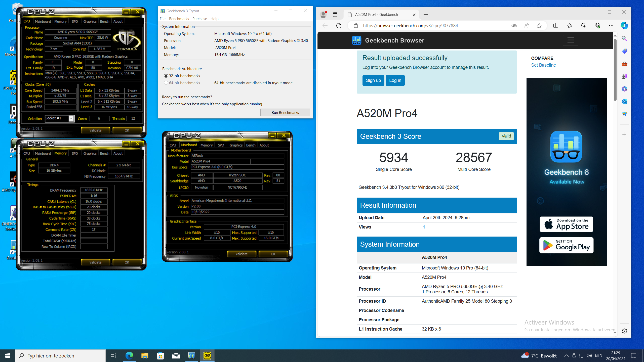Open Microsoft 365 sidebar icon

(624, 89)
